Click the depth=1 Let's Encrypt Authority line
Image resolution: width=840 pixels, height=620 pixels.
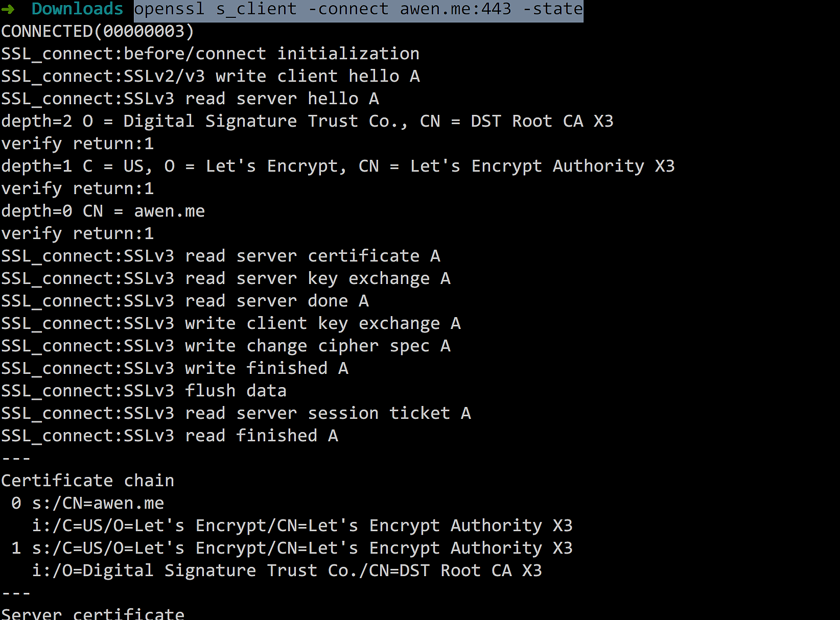(338, 166)
